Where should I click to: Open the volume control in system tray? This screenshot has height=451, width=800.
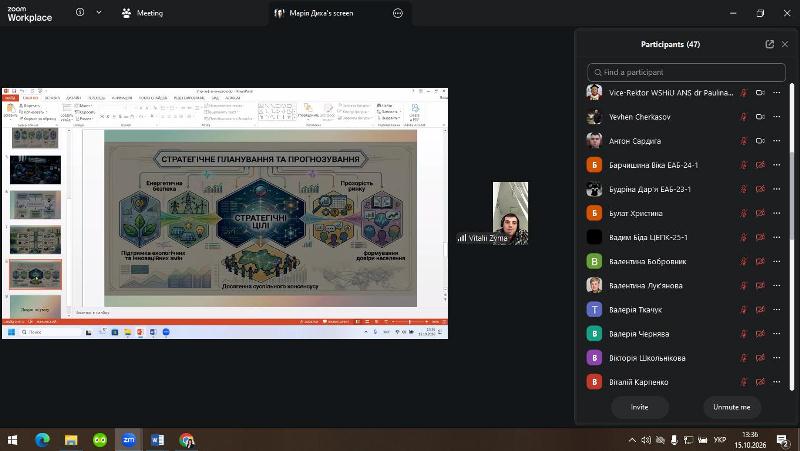646,440
